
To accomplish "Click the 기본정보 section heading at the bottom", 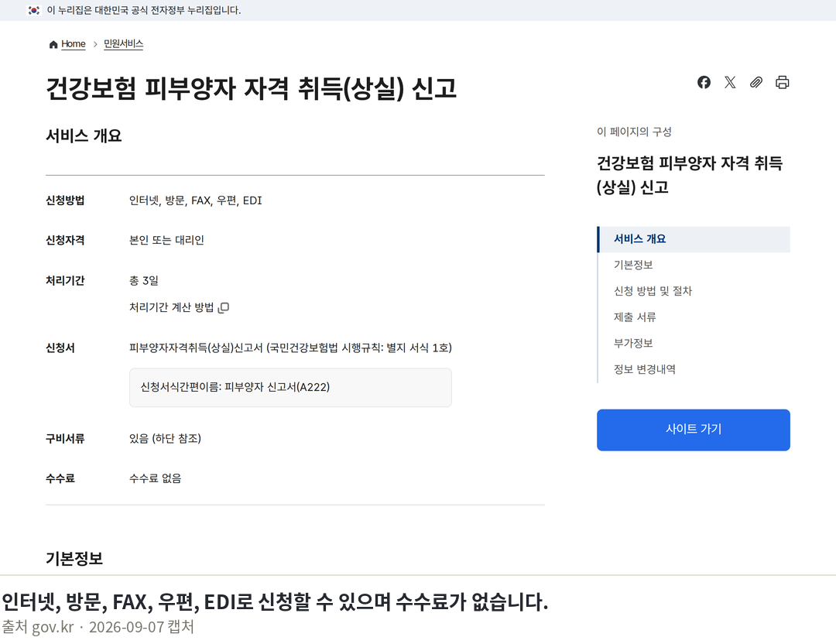I will [74, 559].
